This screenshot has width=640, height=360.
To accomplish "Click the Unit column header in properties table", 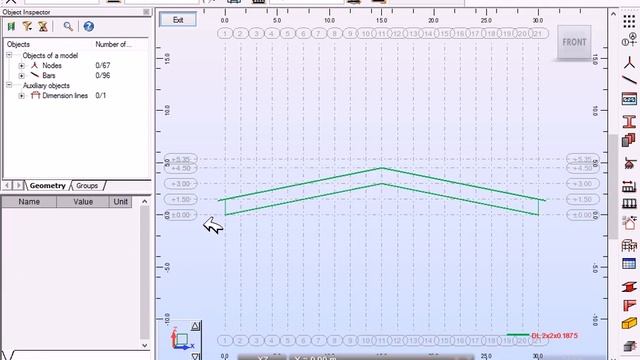I will coord(120,202).
